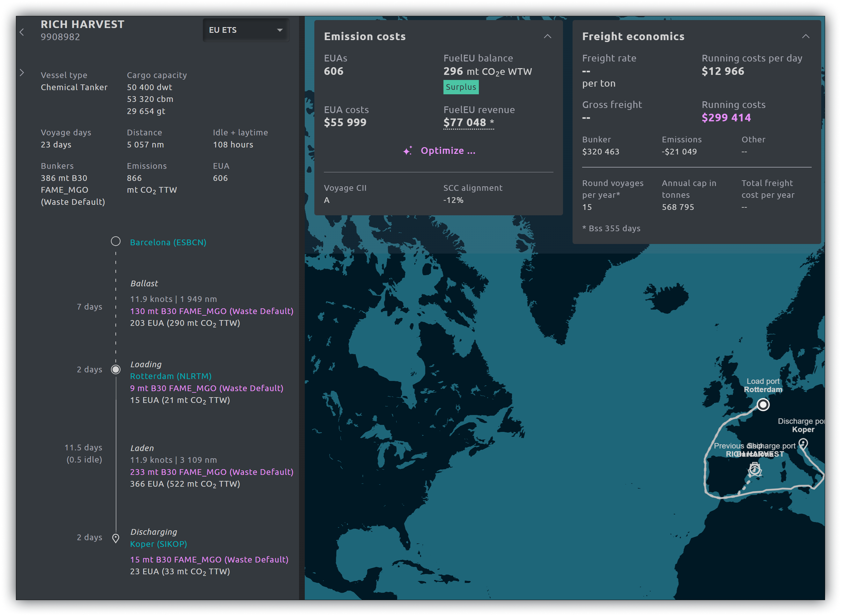841x616 pixels.
Task: Open the Rotterdam (NLRTM) port link
Action: (x=171, y=376)
